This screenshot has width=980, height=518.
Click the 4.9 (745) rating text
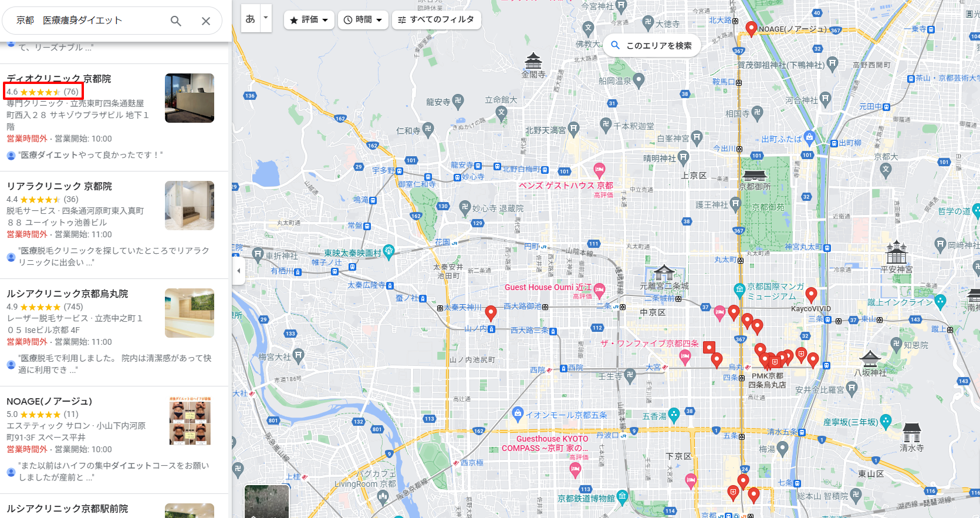[x=45, y=307]
